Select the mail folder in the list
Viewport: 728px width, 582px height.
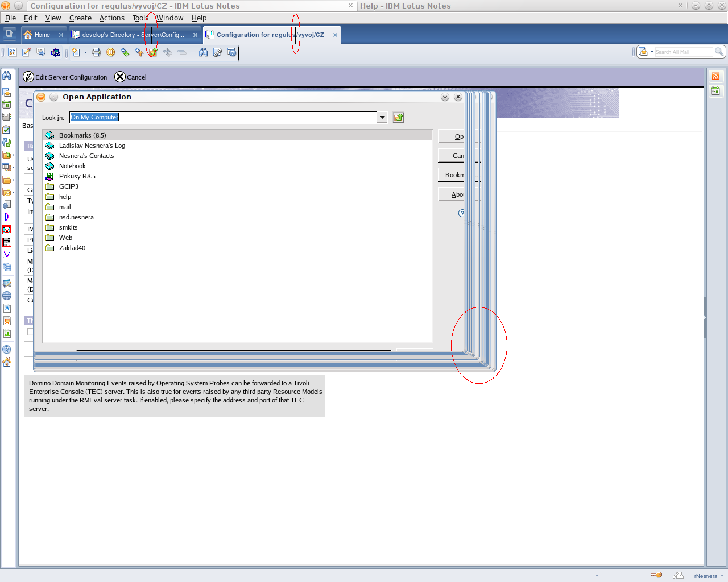(x=65, y=207)
